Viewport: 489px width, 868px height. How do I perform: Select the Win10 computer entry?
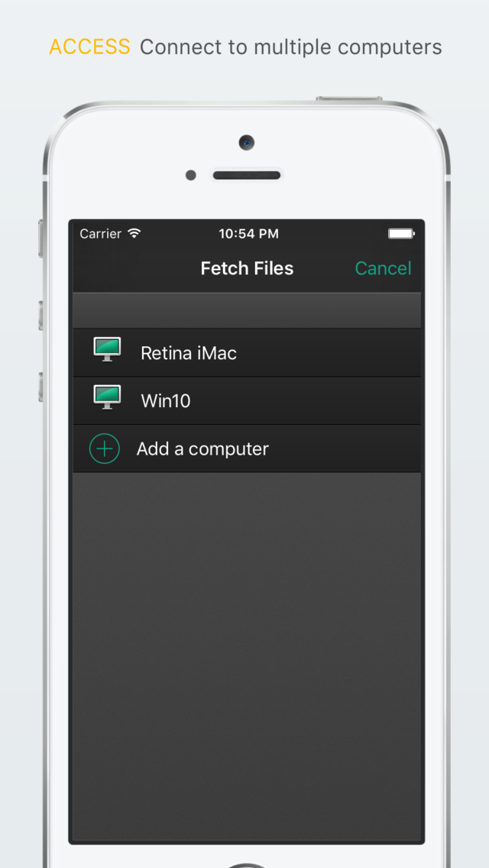pos(247,401)
